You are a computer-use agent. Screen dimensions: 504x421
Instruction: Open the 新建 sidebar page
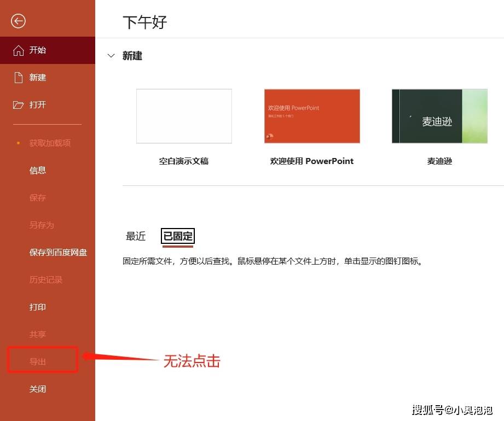click(x=48, y=78)
